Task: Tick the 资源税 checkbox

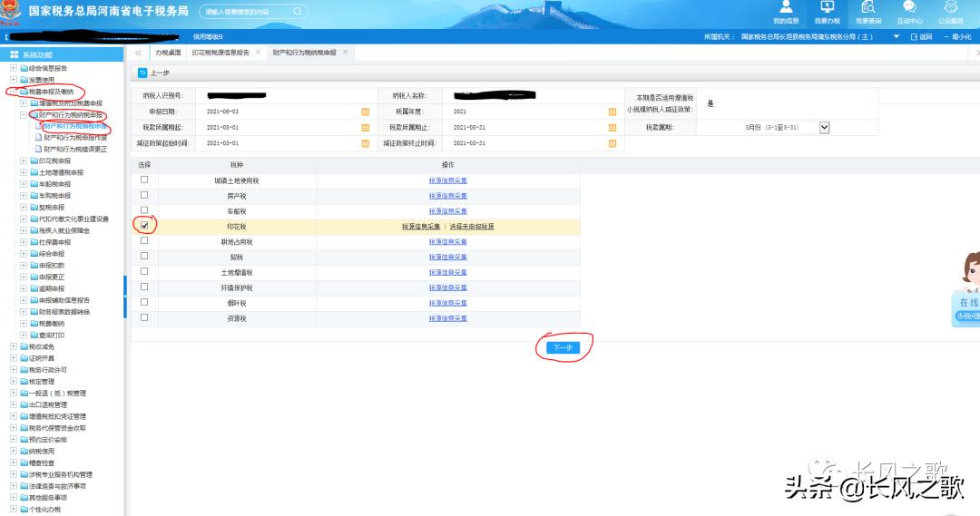Action: (144, 317)
